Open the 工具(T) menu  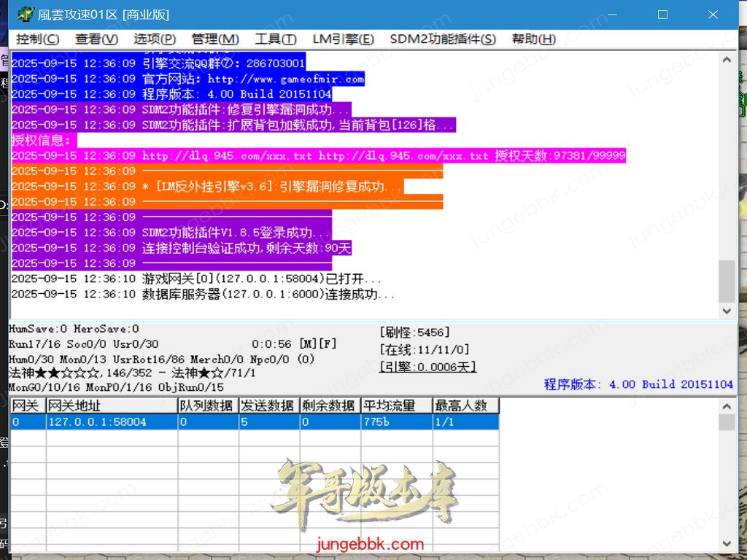pos(275,39)
